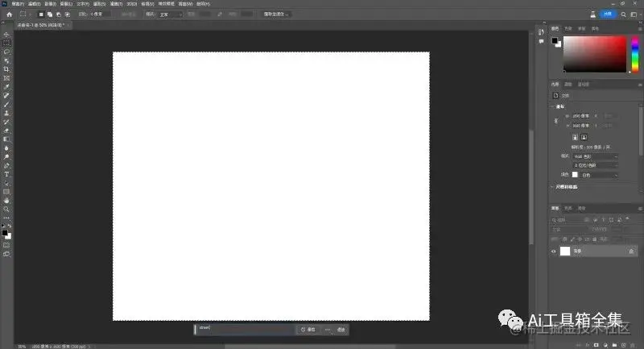Screen dimensions: 644x349
Task: Toggle layer filtering switch in Layers panel
Action: coord(627,219)
